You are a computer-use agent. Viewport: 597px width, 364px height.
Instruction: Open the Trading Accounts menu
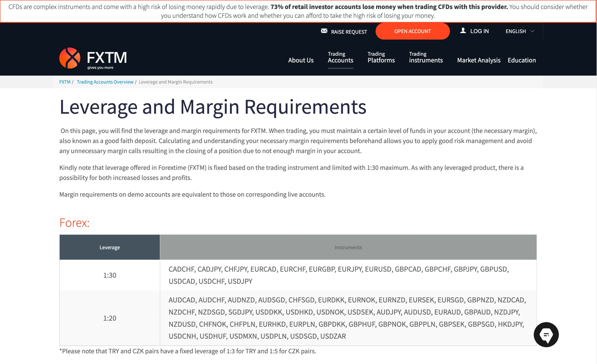[340, 57]
